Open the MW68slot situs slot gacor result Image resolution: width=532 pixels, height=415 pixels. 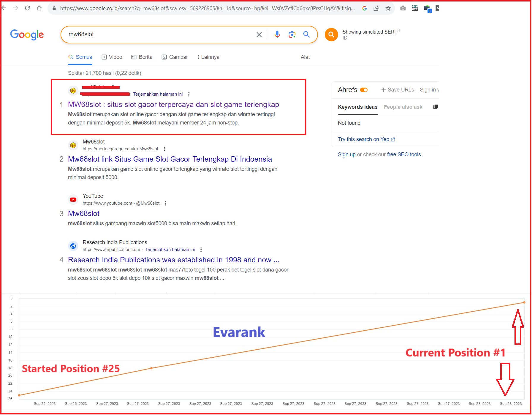pyautogui.click(x=173, y=105)
